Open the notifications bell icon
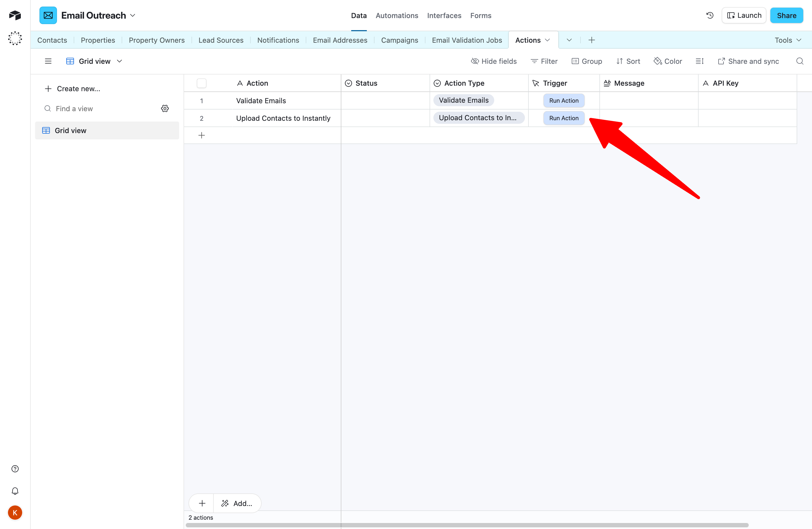The height and width of the screenshot is (529, 812). click(x=15, y=491)
